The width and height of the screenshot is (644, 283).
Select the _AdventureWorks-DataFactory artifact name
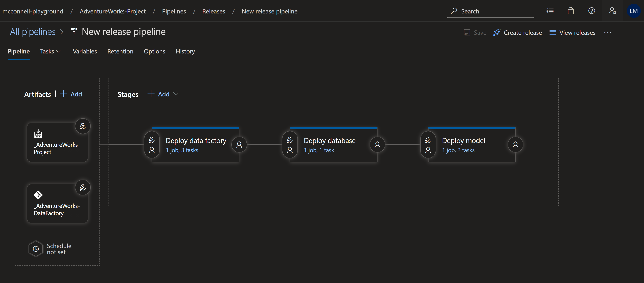click(57, 209)
